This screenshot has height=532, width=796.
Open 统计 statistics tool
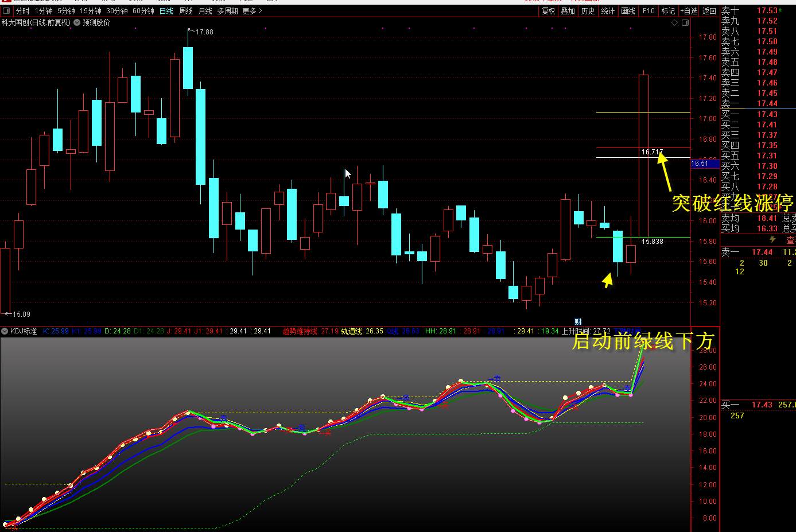click(x=608, y=11)
